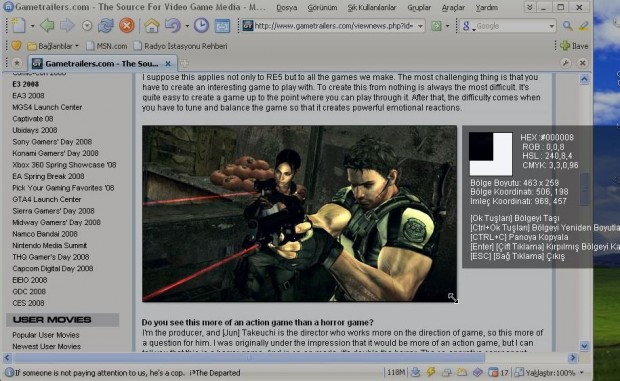Click the green Go button beside address bar

pos(436,26)
